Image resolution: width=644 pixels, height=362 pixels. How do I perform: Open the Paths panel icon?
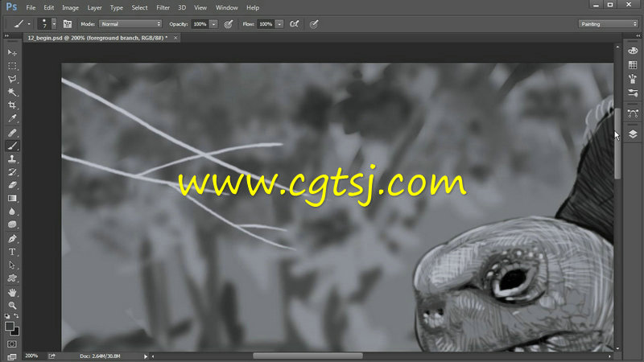(x=633, y=113)
